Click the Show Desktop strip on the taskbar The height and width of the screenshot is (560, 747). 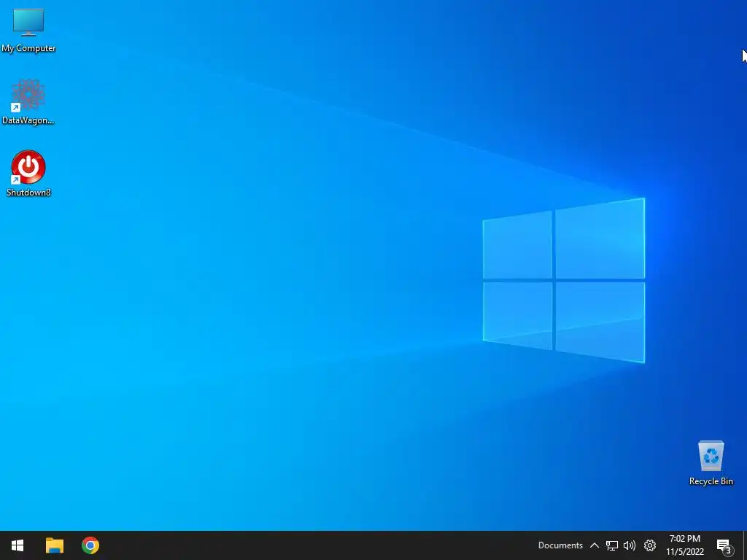[745, 545]
